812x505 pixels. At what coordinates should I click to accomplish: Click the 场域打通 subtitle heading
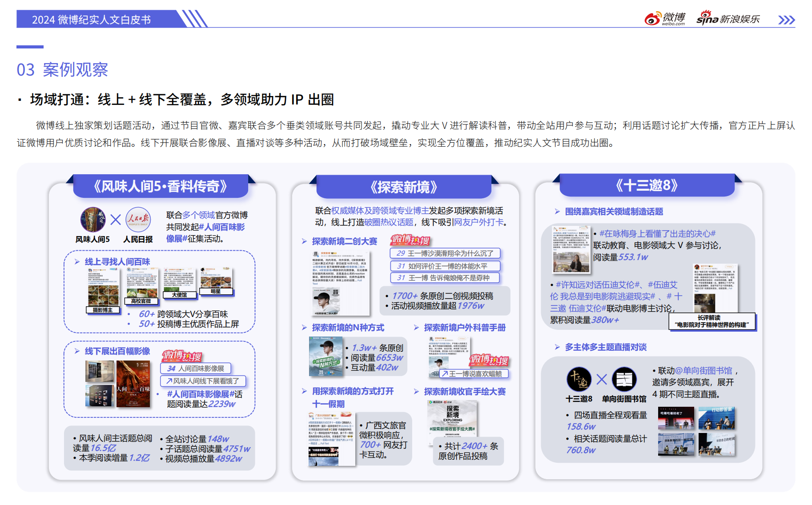click(182, 99)
